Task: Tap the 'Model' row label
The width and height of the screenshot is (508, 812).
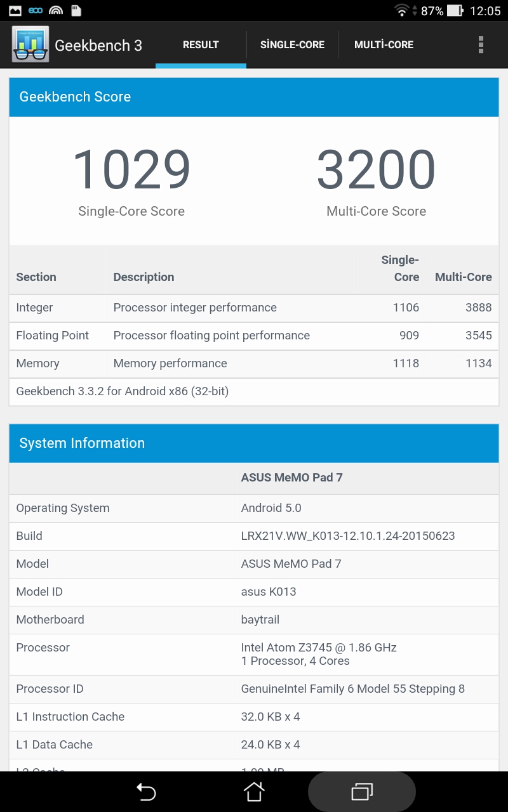Action: point(32,564)
